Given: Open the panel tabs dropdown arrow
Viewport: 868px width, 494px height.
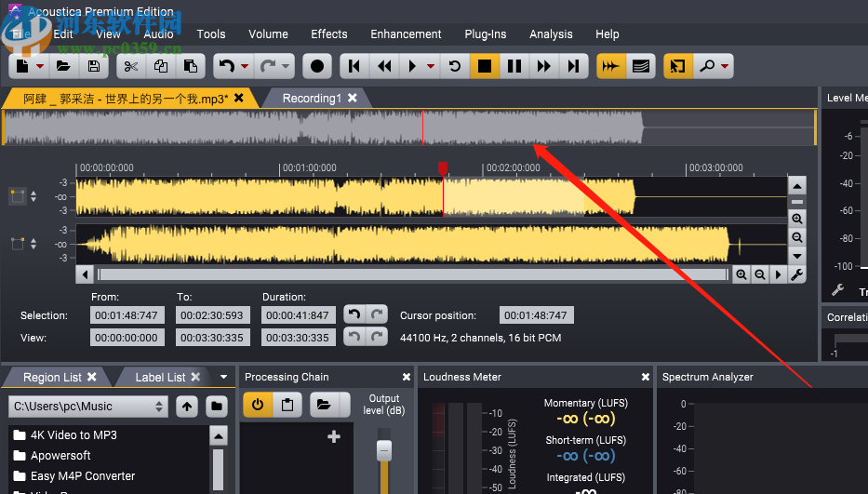Looking at the screenshot, I should point(223,377).
